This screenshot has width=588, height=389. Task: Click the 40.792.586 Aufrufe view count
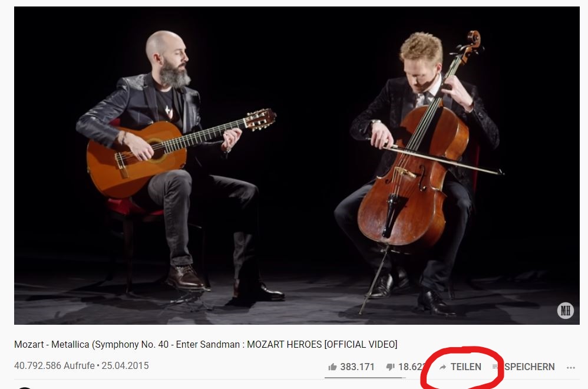(54, 366)
